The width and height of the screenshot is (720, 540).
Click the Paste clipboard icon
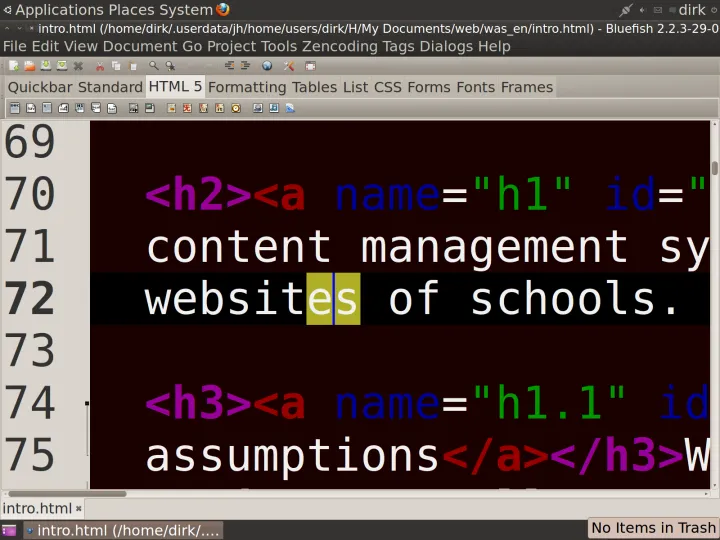click(x=133, y=66)
